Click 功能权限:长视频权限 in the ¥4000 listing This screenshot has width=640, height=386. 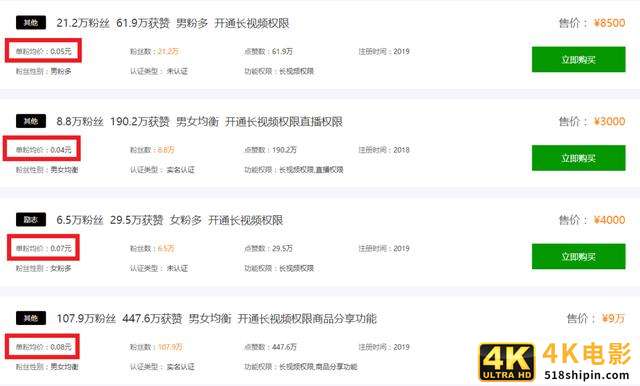[x=279, y=268]
